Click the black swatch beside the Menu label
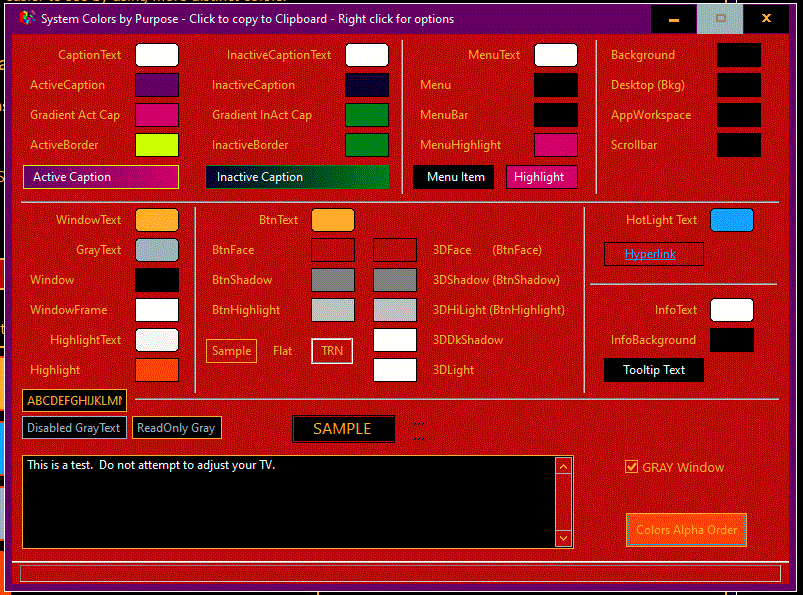The image size is (803, 595). [556, 85]
